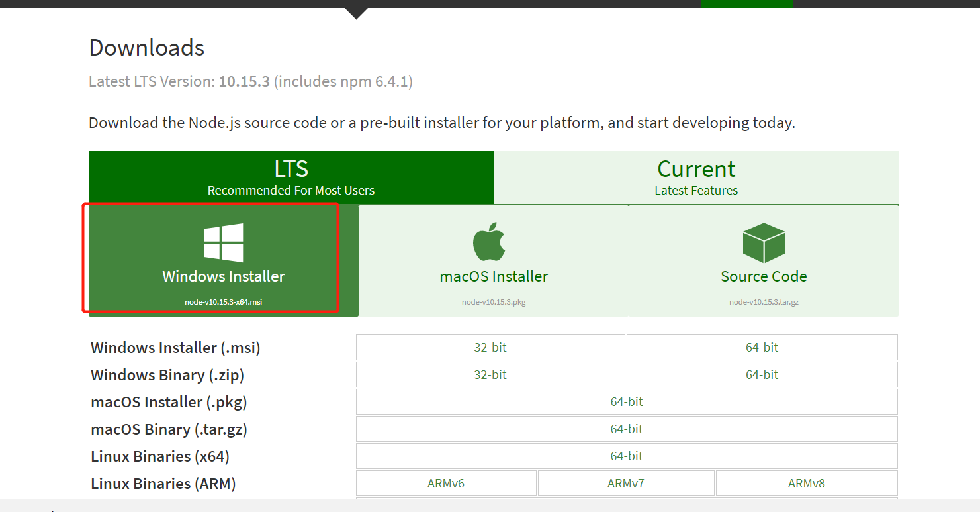Download node-v10.15.3.tar.gz file link

pos(764,302)
